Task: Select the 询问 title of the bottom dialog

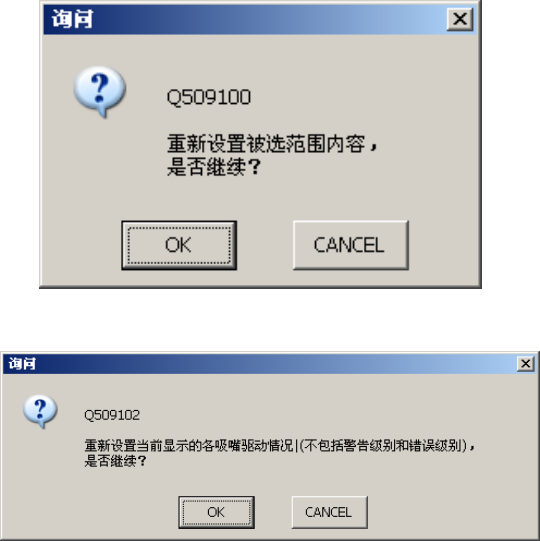Action: pyautogui.click(x=22, y=363)
